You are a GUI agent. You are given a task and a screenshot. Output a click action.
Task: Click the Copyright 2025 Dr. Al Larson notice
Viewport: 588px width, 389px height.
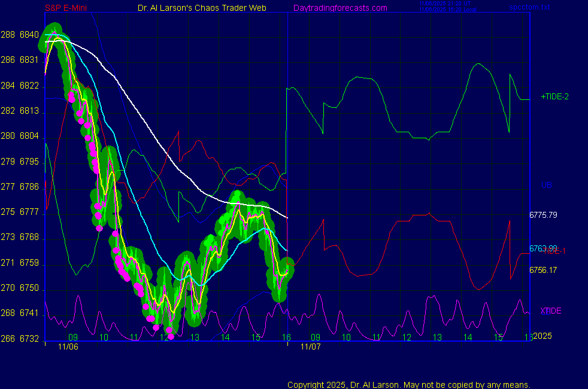click(409, 384)
